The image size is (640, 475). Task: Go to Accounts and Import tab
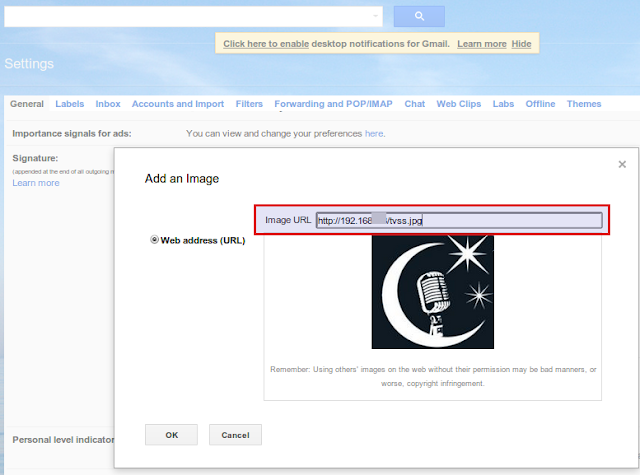178,104
